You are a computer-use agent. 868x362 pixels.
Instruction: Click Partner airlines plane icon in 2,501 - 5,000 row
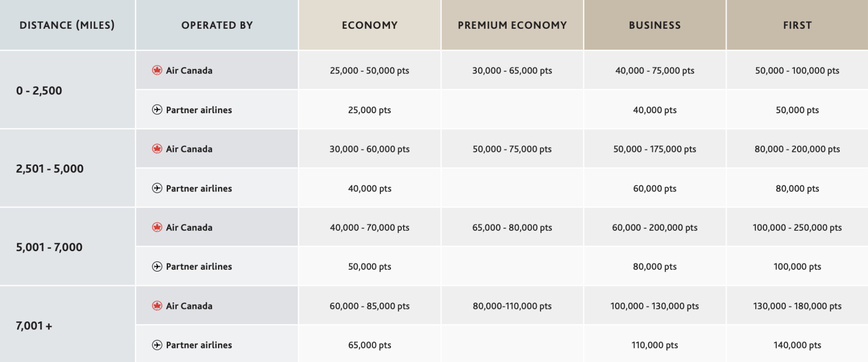coord(157,188)
